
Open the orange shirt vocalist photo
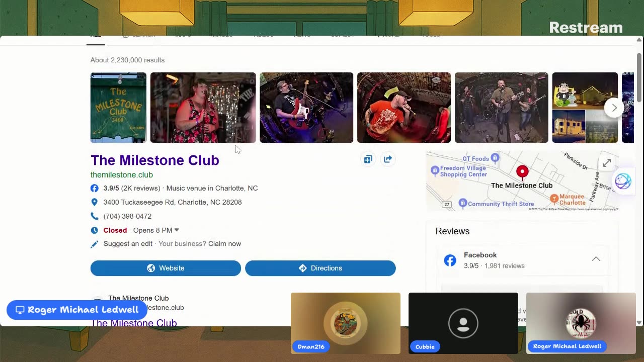click(404, 108)
